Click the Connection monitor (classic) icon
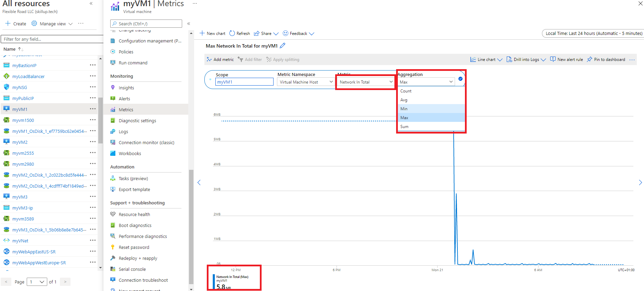Screen dimensions: 644x291 113,142
